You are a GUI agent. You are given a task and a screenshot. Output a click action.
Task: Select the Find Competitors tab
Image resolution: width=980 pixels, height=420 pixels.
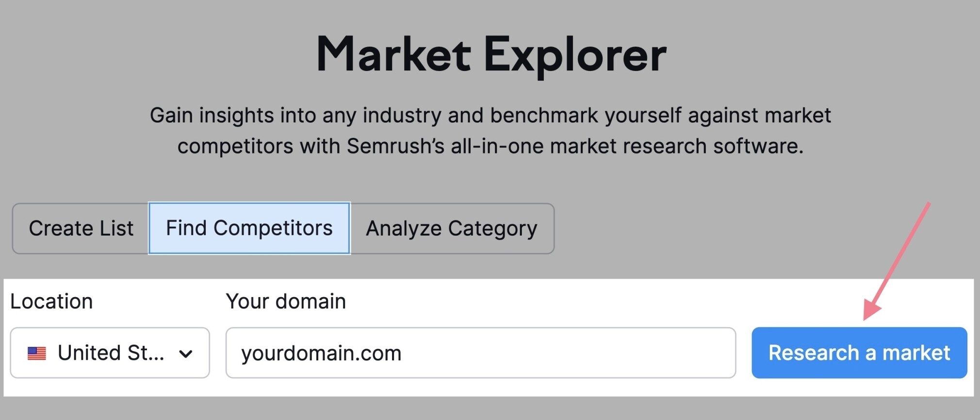pyautogui.click(x=249, y=228)
